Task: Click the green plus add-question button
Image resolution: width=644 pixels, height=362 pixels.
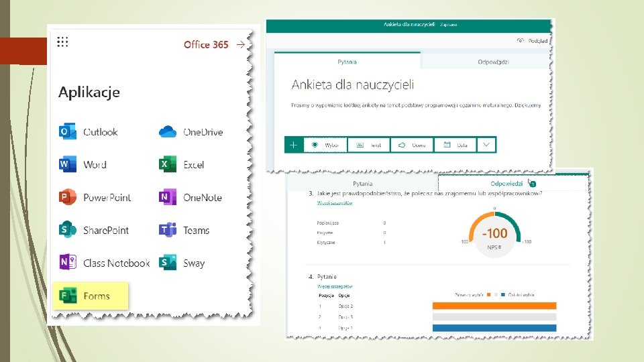Action: [x=294, y=145]
